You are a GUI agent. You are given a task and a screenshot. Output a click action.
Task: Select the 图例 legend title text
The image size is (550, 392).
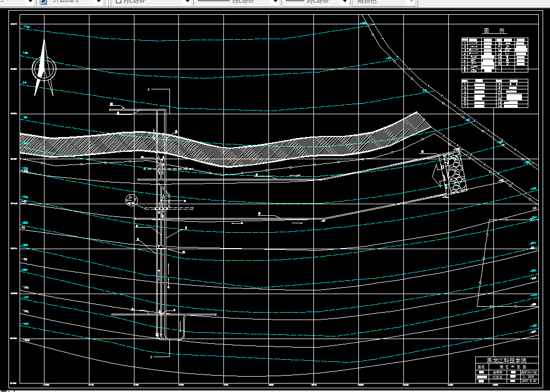click(x=494, y=31)
